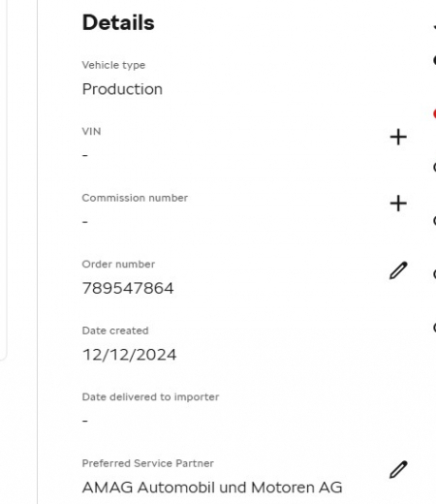Click the Vehicle type label
436x504 pixels.
click(x=113, y=65)
